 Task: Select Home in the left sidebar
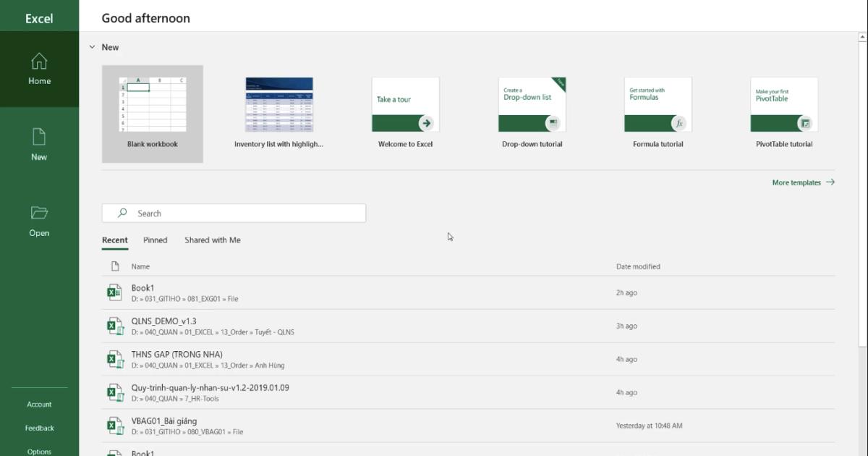[x=39, y=69]
